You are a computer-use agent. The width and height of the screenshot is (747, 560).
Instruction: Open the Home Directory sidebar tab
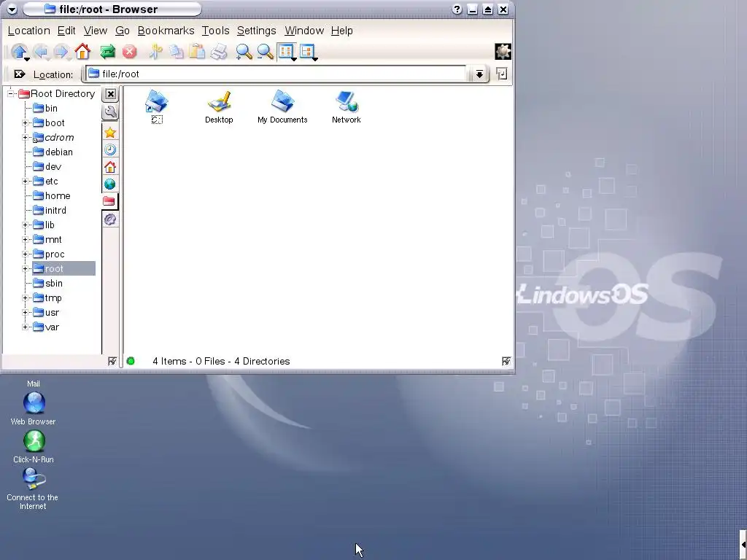tap(110, 167)
